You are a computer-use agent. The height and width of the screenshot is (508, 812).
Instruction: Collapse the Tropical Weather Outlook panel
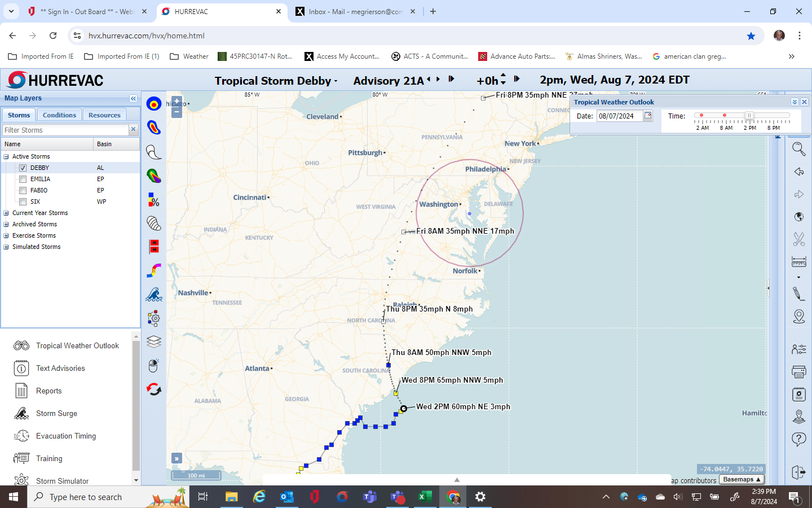coord(795,102)
